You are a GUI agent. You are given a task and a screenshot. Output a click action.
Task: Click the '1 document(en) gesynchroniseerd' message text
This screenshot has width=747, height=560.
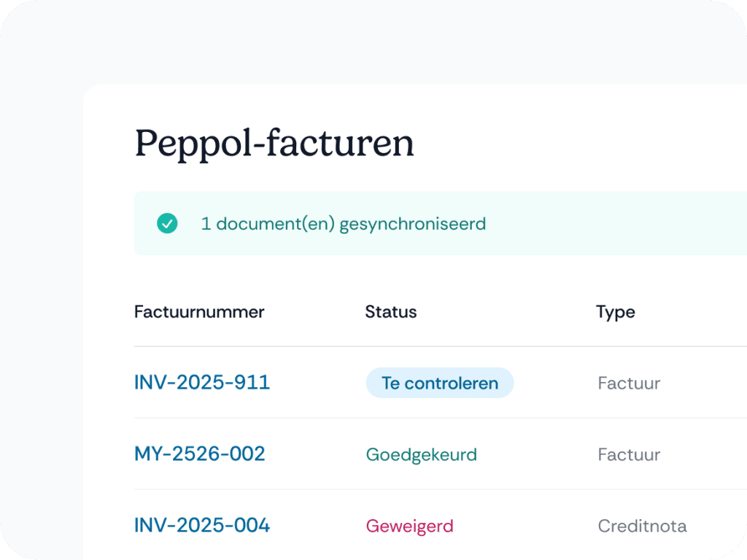pos(343,223)
